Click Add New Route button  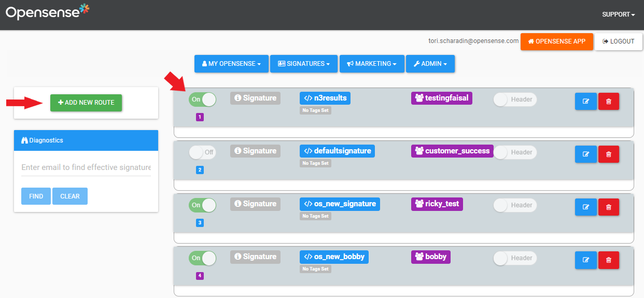(x=86, y=103)
